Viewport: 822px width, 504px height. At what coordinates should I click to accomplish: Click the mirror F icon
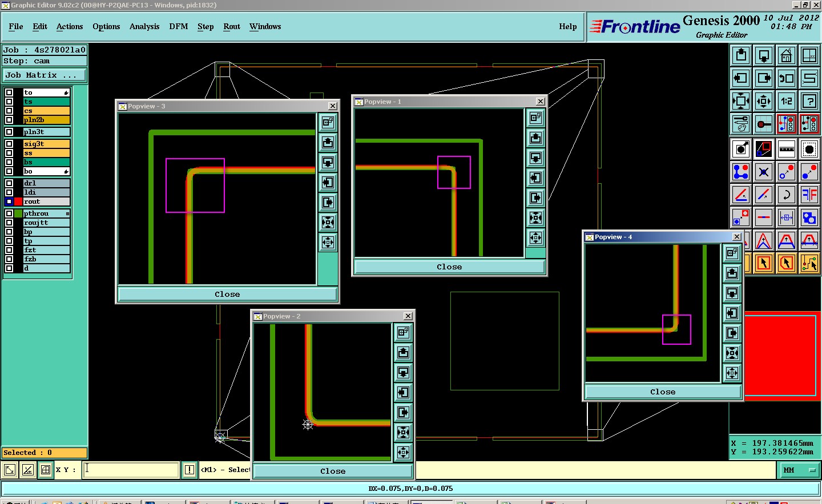tap(809, 195)
